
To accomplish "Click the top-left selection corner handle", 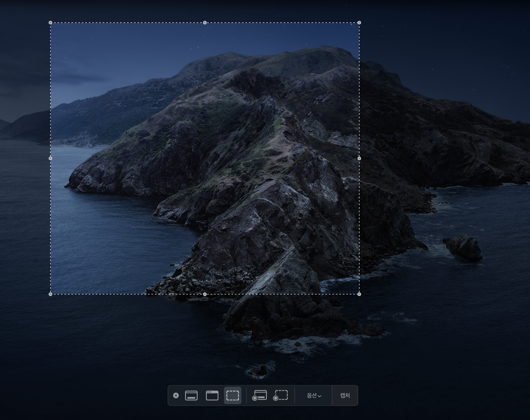I will click(x=50, y=23).
